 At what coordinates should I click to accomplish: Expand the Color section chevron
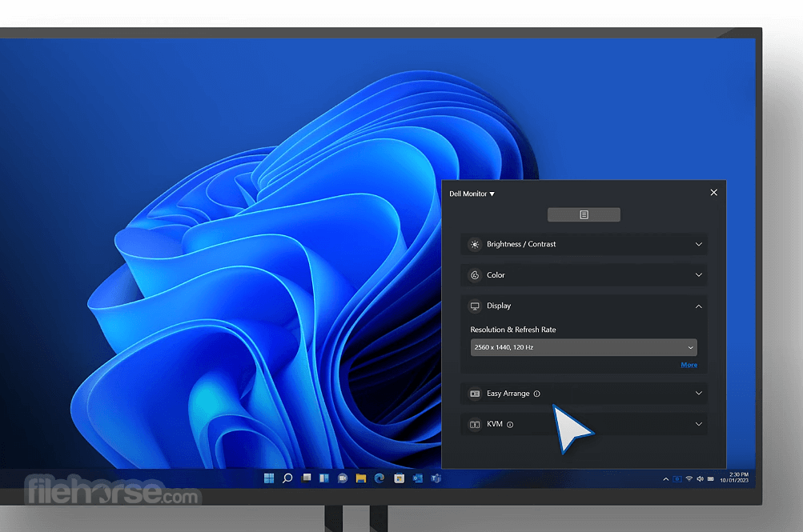(699, 275)
